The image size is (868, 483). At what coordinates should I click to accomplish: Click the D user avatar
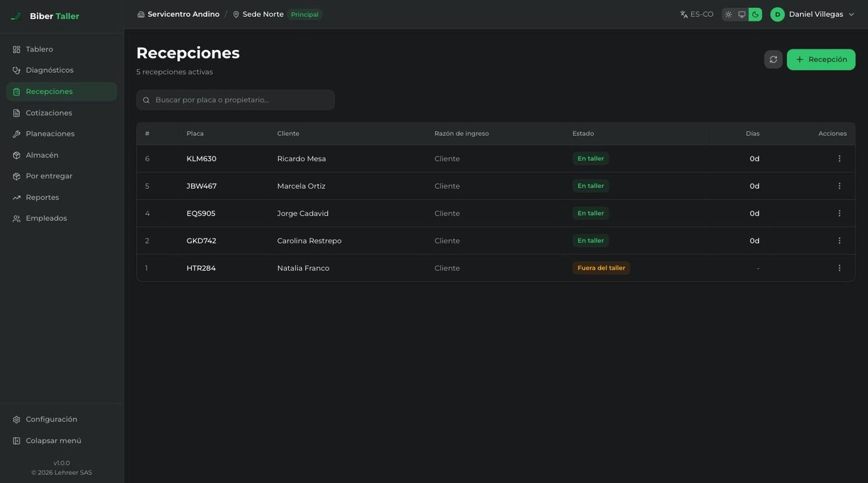click(778, 14)
